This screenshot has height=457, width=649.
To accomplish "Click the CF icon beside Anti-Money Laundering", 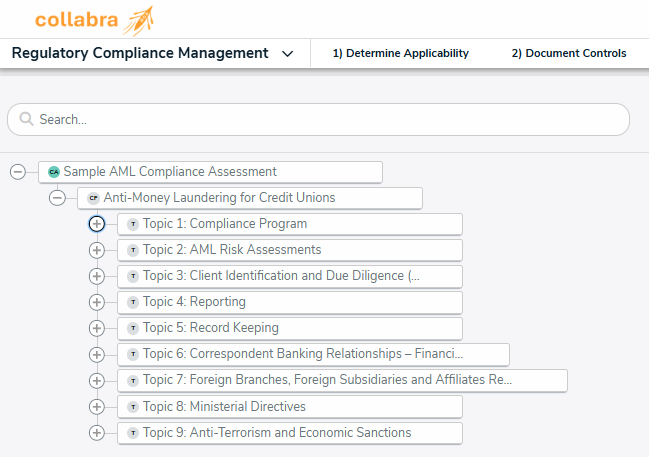I will tap(94, 198).
